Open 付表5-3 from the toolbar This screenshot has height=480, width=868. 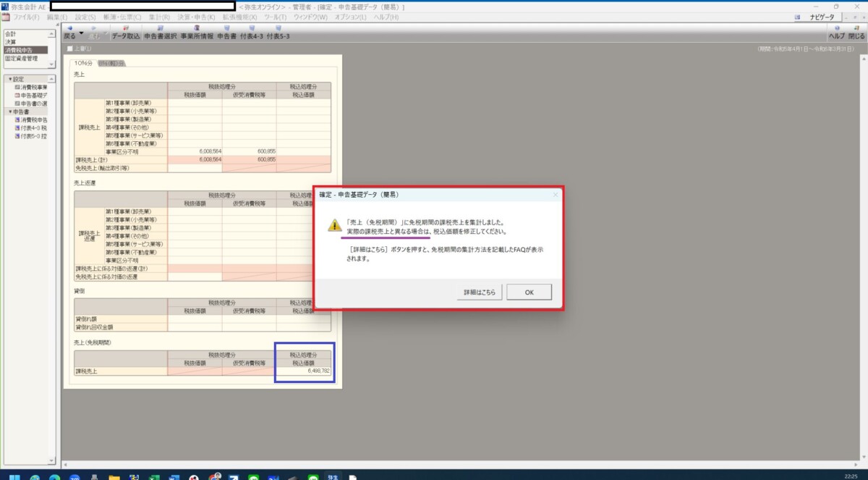click(x=278, y=32)
